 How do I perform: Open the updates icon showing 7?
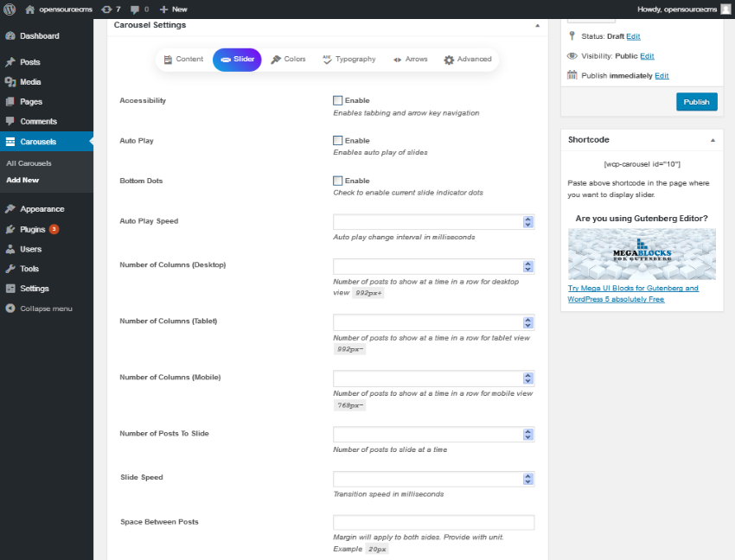click(106, 9)
